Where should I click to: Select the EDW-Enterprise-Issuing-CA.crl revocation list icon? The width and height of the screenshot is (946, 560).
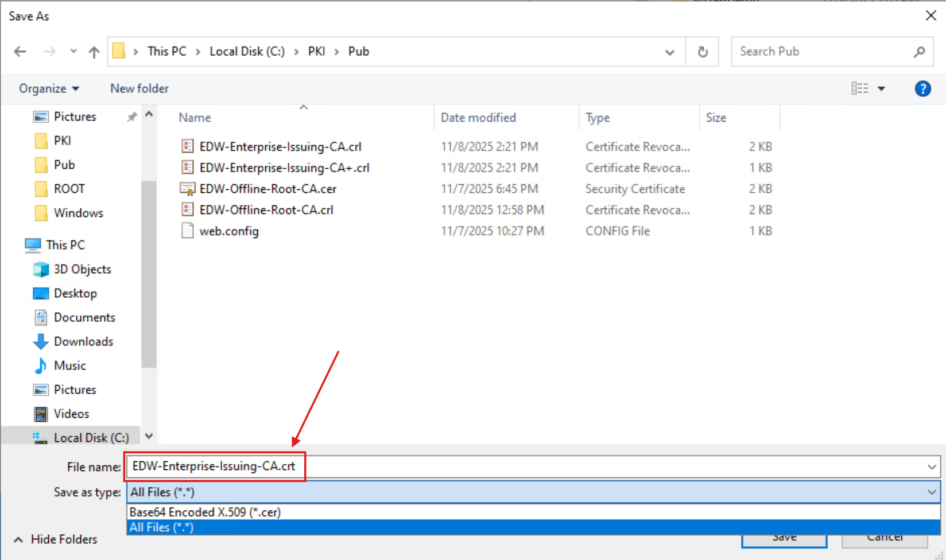tap(187, 146)
